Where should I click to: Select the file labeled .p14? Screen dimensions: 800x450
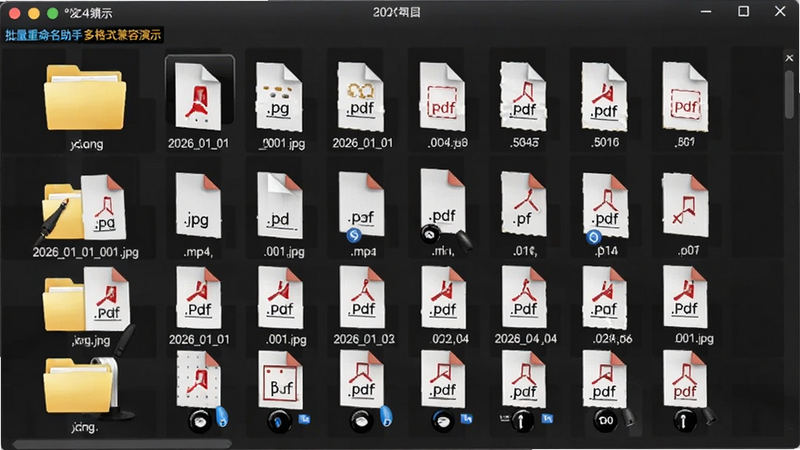[x=605, y=205]
